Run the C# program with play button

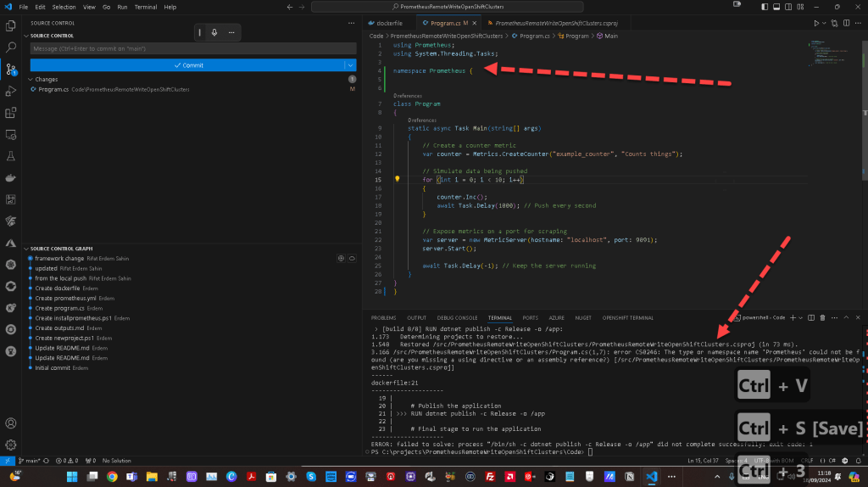coord(816,23)
